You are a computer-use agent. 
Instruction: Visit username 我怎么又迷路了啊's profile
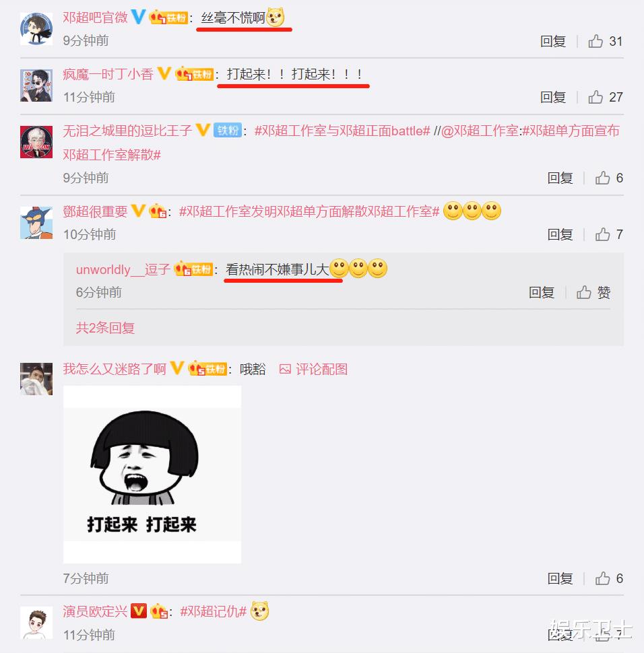pyautogui.click(x=115, y=369)
